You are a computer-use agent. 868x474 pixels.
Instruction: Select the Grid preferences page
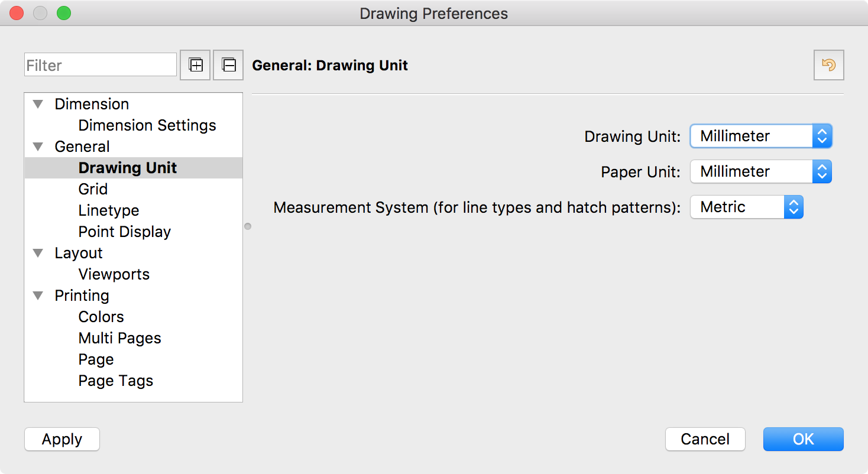93,189
